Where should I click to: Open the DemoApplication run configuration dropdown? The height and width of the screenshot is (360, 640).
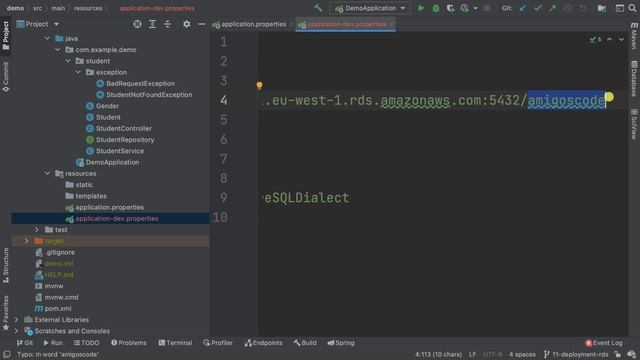point(370,8)
